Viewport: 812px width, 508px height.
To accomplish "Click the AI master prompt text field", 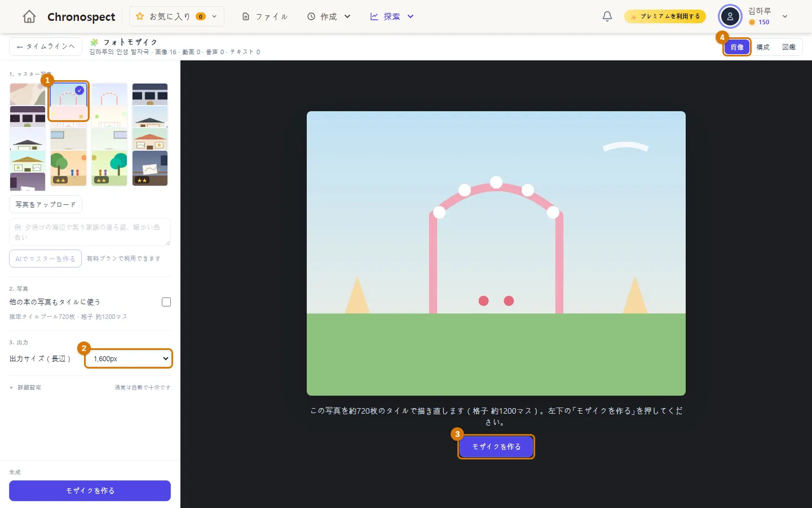I will click(x=90, y=232).
